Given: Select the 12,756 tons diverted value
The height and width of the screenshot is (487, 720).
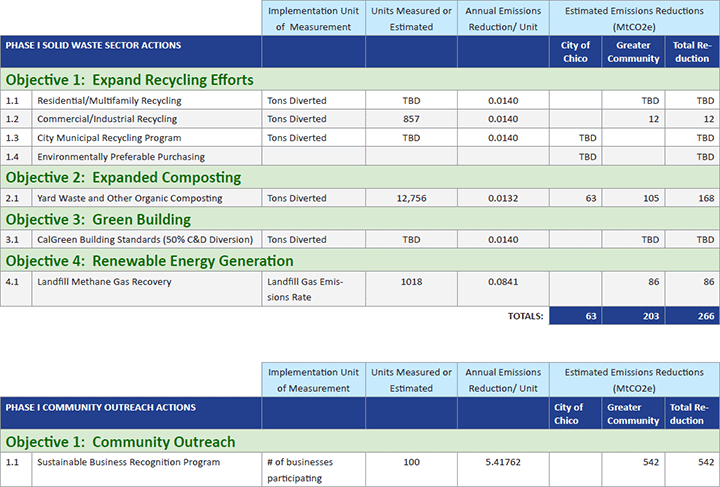Looking at the screenshot, I should pos(411,199).
